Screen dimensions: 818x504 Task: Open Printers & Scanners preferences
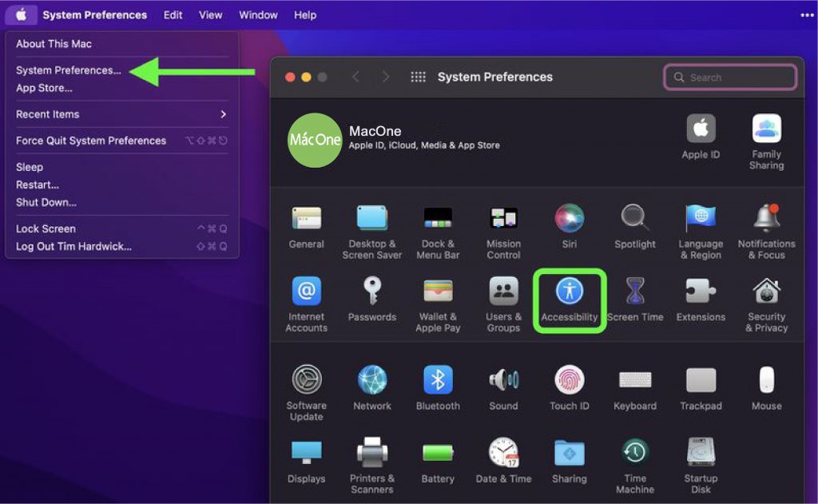click(372, 466)
